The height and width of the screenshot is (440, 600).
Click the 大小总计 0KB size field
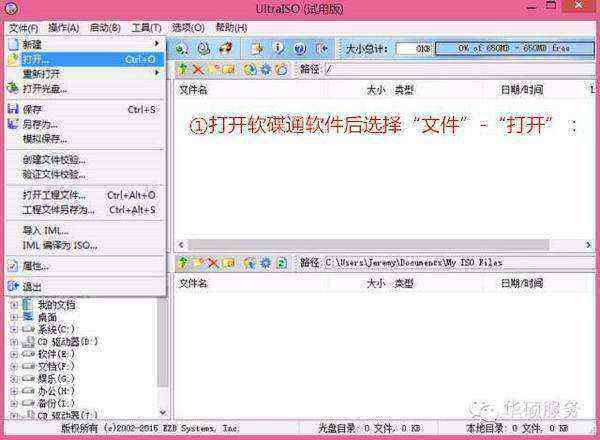(x=414, y=49)
